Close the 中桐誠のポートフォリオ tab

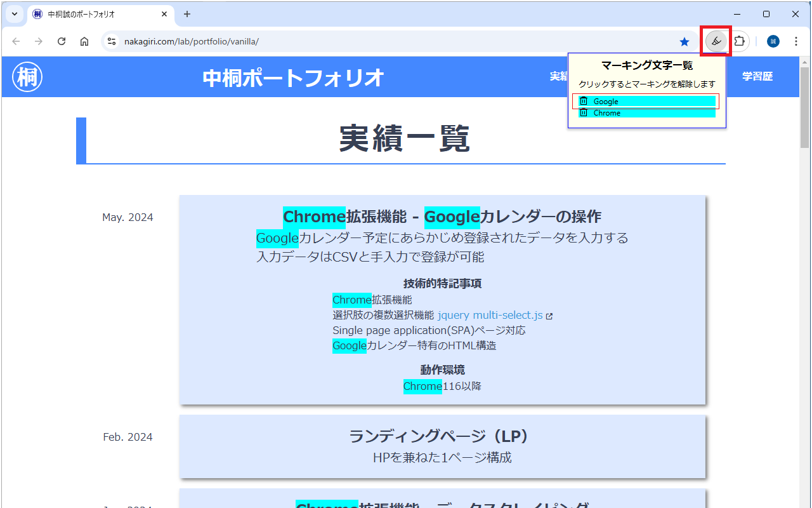coord(164,14)
